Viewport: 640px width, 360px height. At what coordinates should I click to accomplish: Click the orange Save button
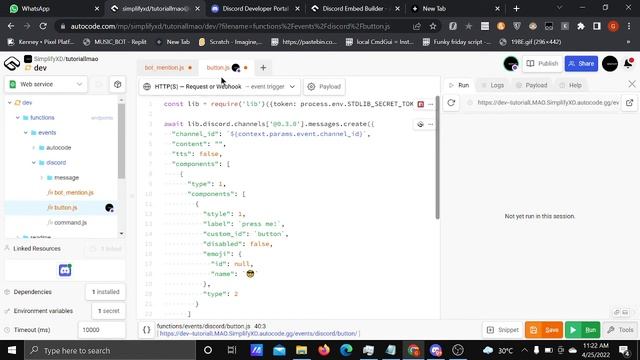pyautogui.click(x=544, y=330)
